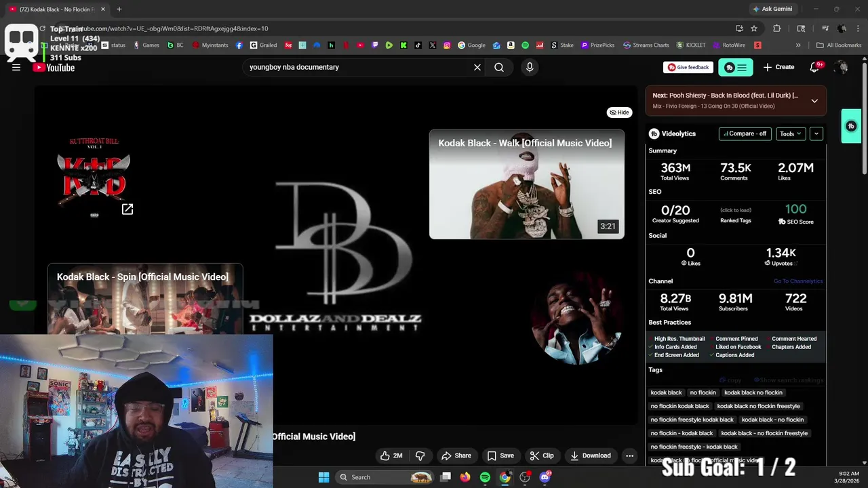Bookmark this page with star

(x=754, y=28)
